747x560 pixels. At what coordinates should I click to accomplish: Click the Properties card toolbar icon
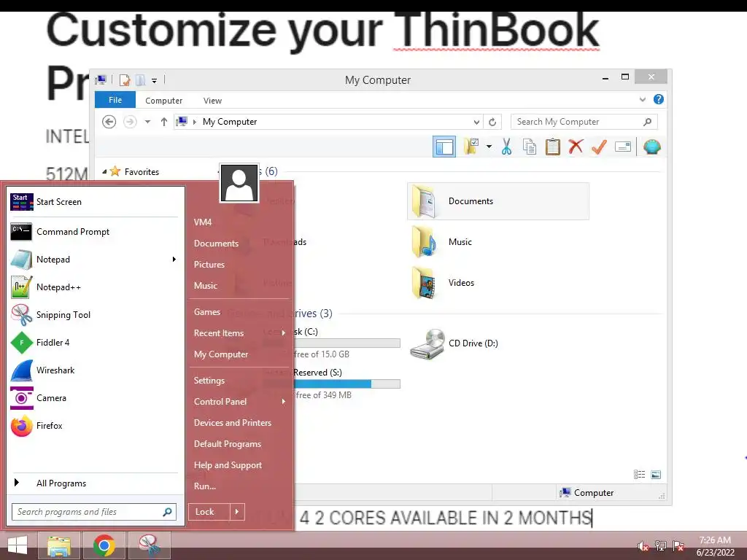623,147
